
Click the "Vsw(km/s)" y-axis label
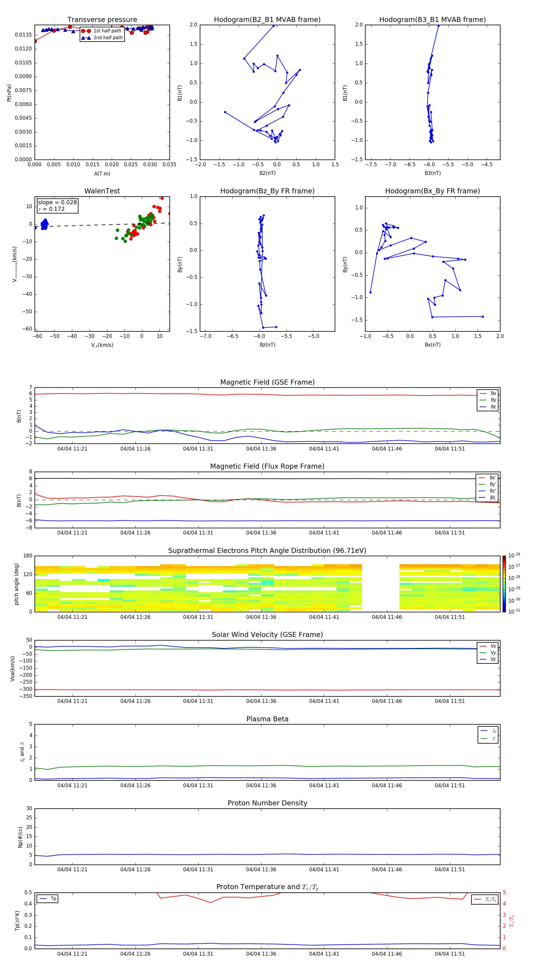pos(12,668)
